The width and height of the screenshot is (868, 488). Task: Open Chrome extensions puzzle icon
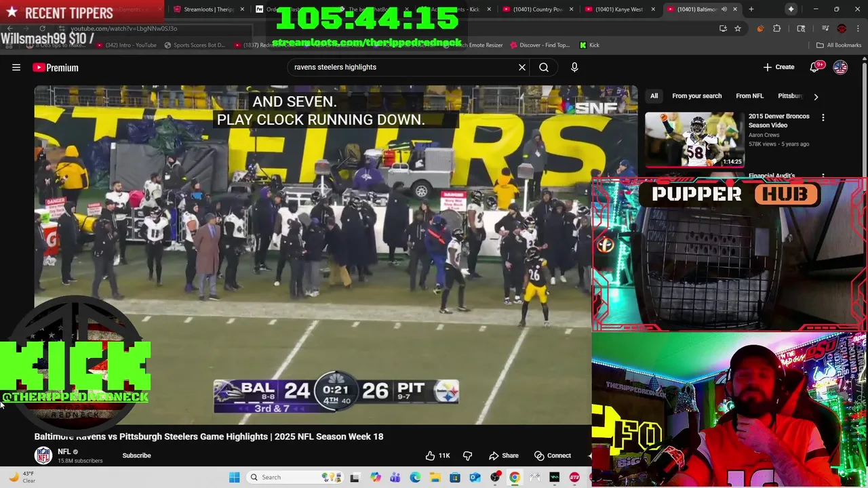point(776,28)
